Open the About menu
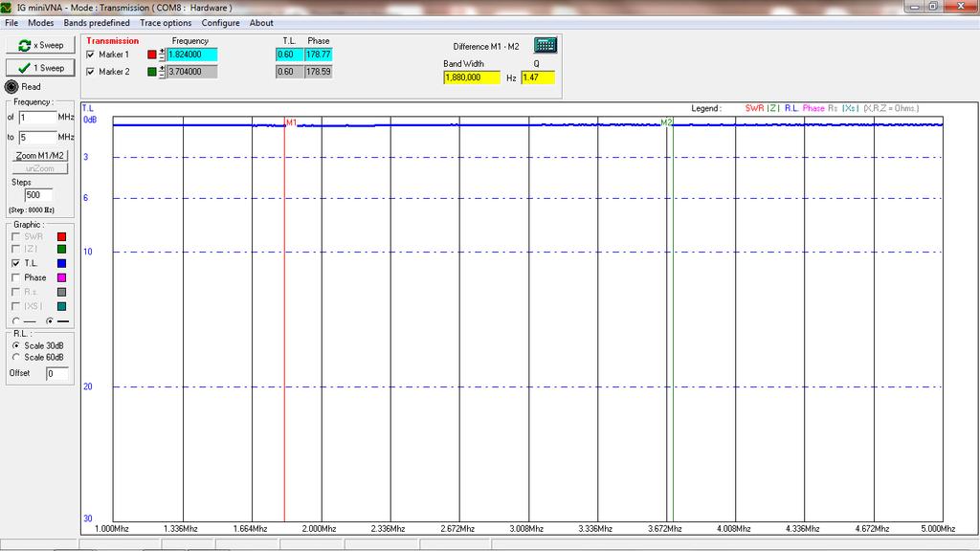Screen dimensions: 980x551 [x=261, y=23]
